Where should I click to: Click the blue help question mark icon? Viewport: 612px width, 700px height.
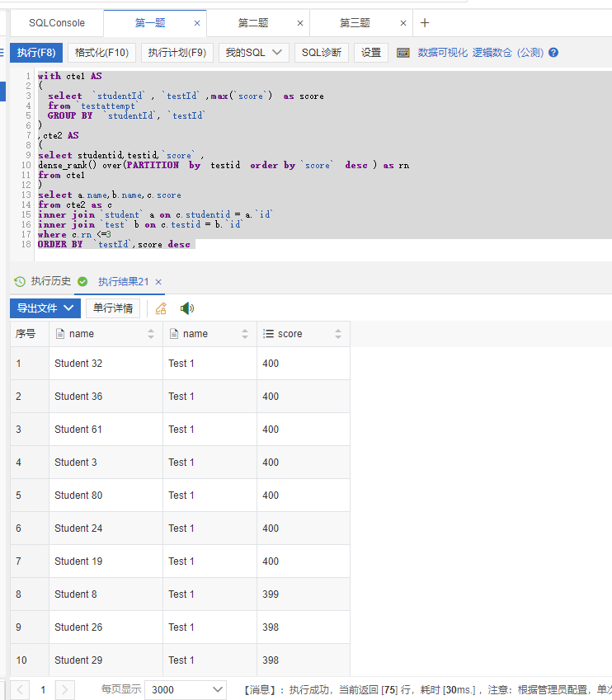pos(553,53)
